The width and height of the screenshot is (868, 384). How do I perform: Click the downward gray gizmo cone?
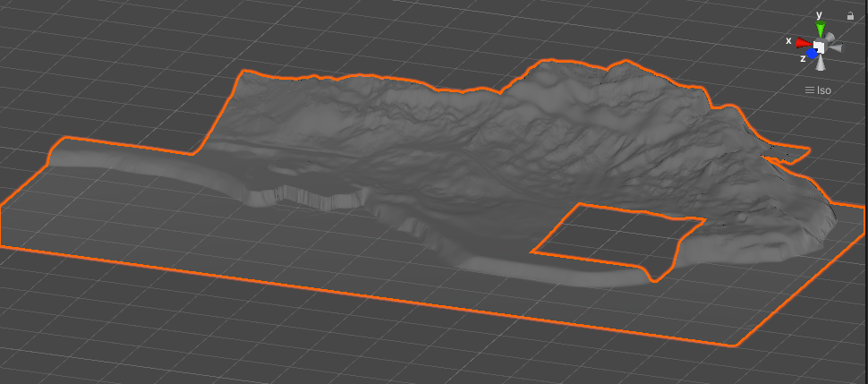821,64
